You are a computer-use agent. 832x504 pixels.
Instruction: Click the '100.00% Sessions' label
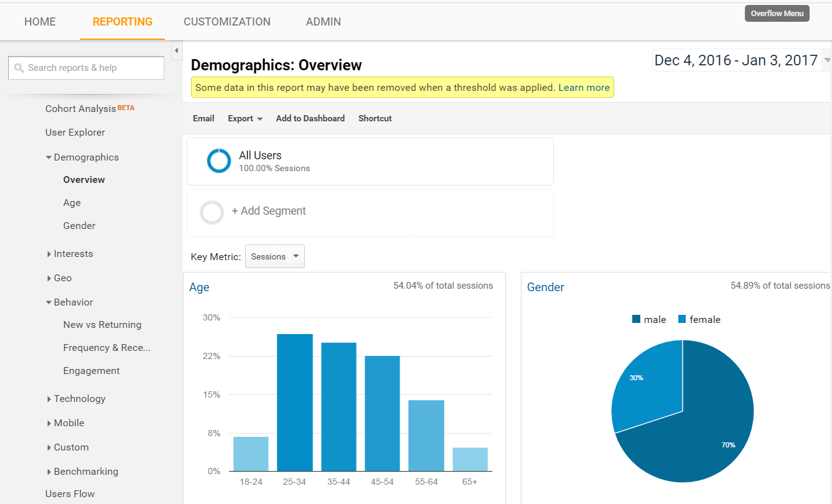pyautogui.click(x=274, y=169)
